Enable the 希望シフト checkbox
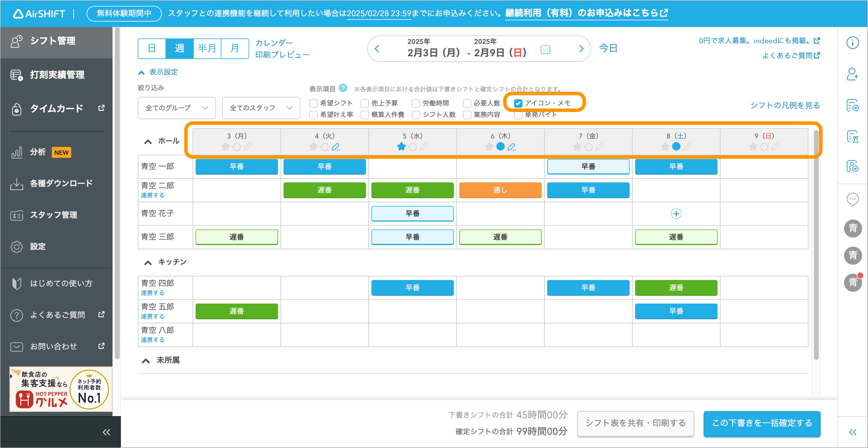This screenshot has width=868, height=448. click(x=313, y=103)
